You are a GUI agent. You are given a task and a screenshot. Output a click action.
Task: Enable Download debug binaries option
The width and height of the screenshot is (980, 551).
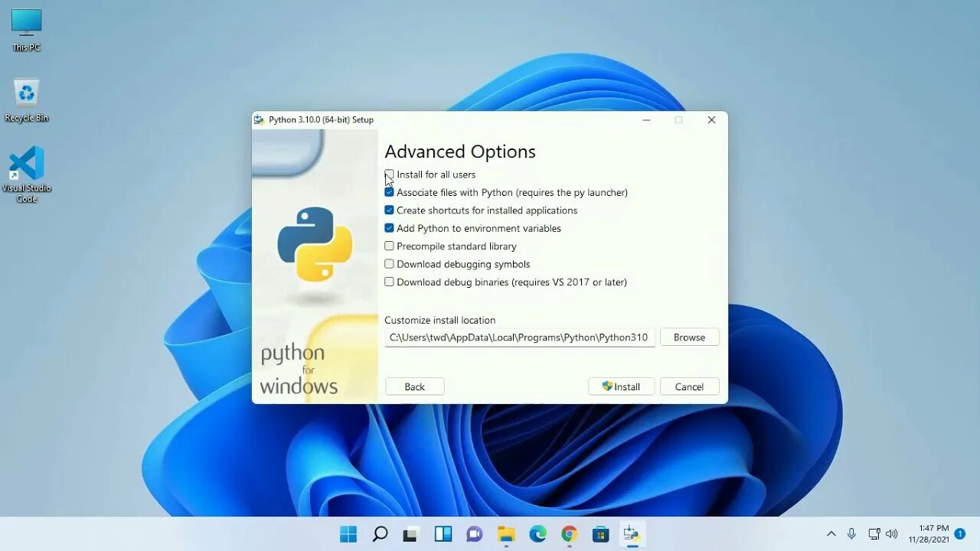click(389, 282)
